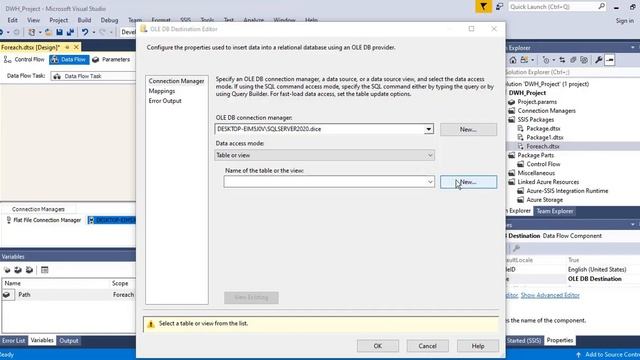Screen dimensions: 640x360
Task: Open the Edit menu
Action: 13,20
